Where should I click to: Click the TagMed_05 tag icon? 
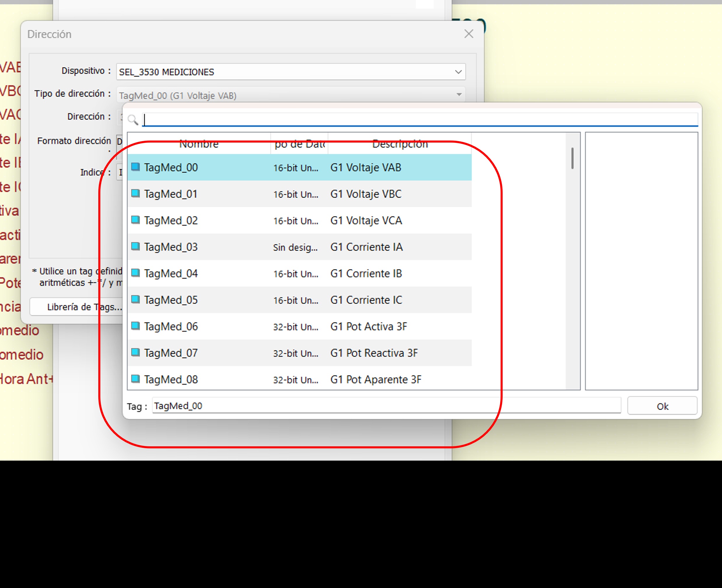pyautogui.click(x=136, y=299)
